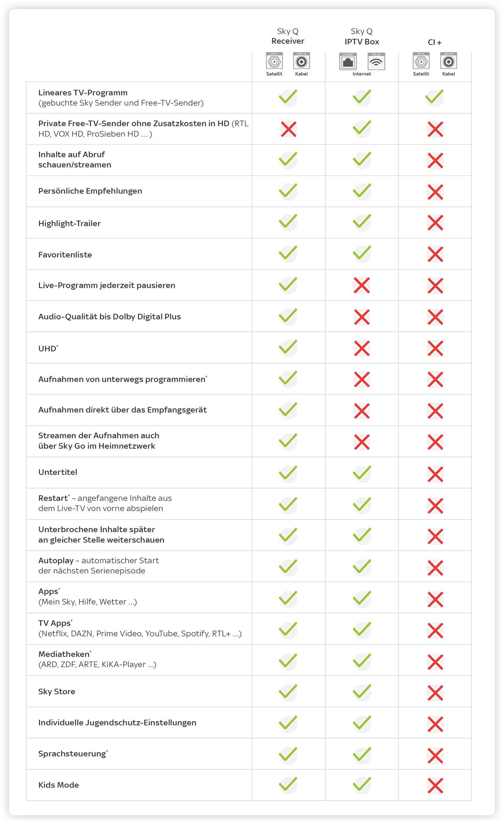Click Receiver checkmark for Sky Store row
Image resolution: width=504 pixels, height=827 pixels.
288,691
